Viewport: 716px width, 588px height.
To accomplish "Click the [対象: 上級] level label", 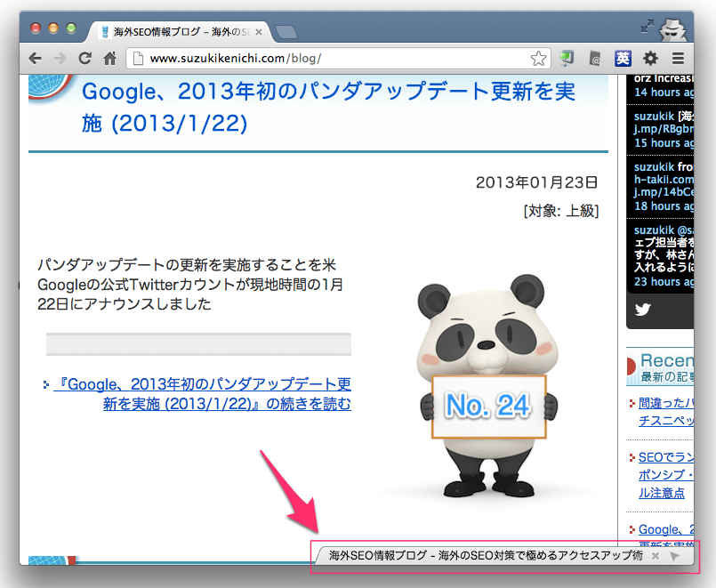I will (x=561, y=211).
